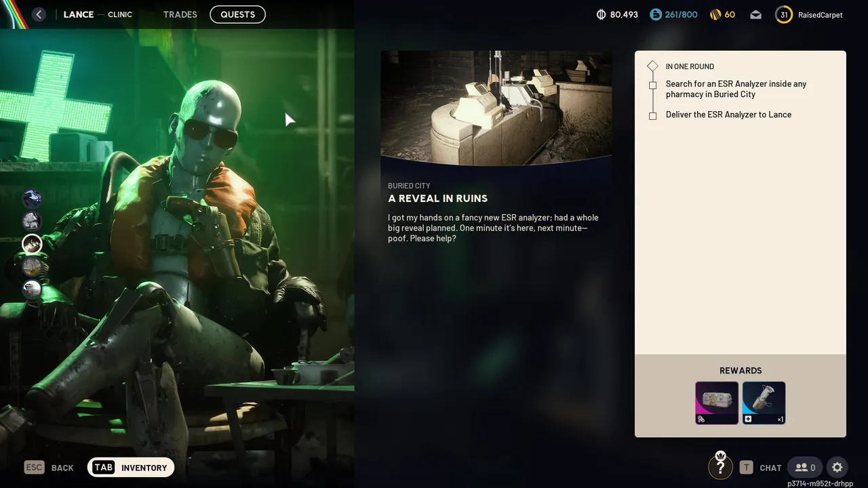Open the Trades tab
Viewport: 868px width, 488px height.
tap(180, 14)
